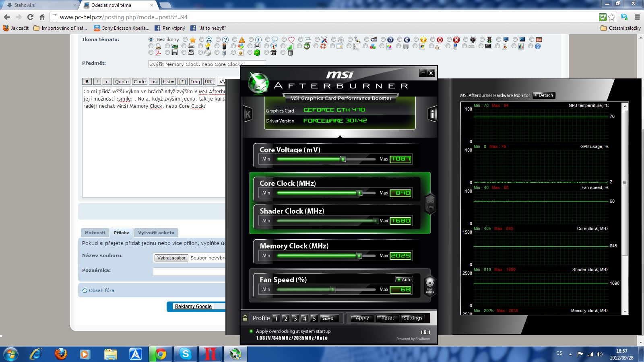
Task: Open the browser home page
Action: [42, 17]
